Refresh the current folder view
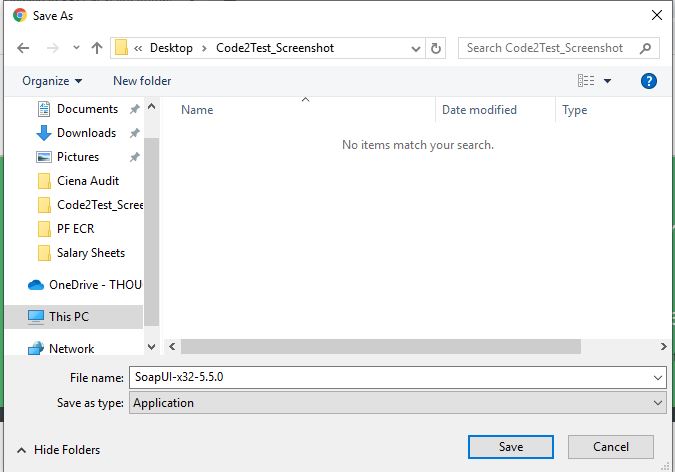675x472 pixels. [436, 48]
